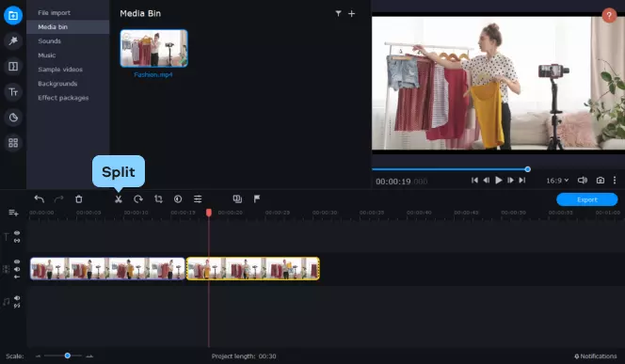Screen dimensions: 625x364
Task: Click the Export button
Action: [587, 199]
